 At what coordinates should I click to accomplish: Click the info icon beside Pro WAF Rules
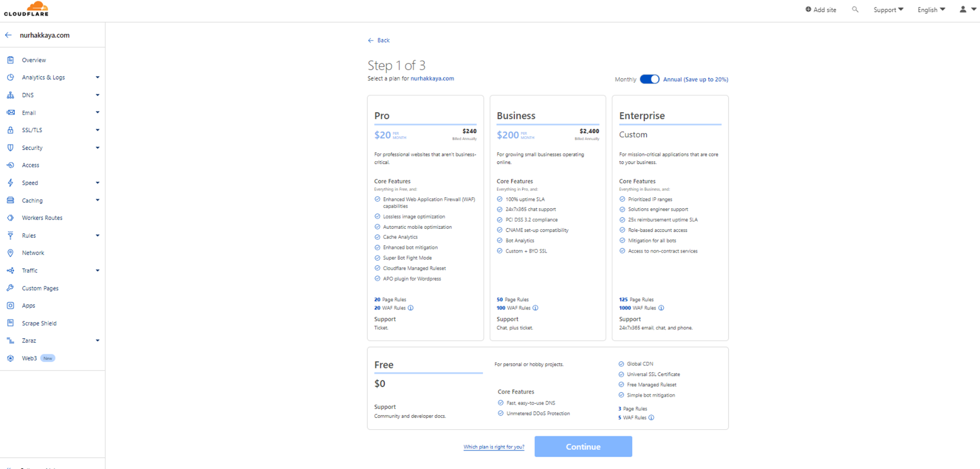pos(411,308)
